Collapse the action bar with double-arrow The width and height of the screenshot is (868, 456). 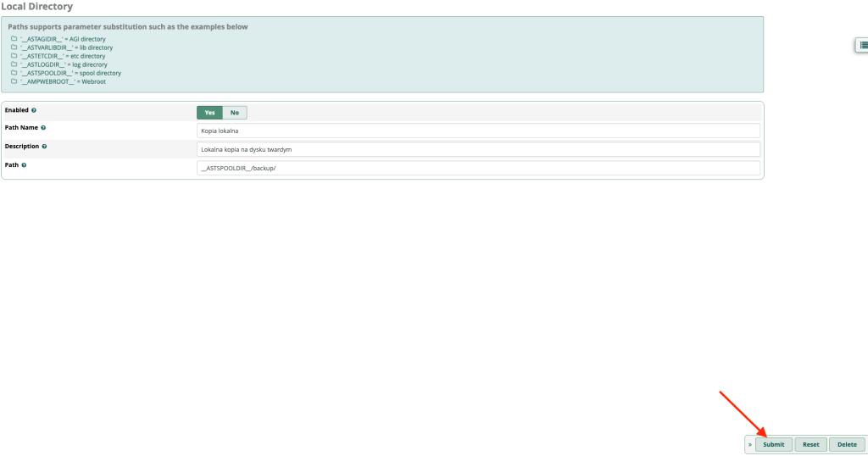(x=749, y=445)
